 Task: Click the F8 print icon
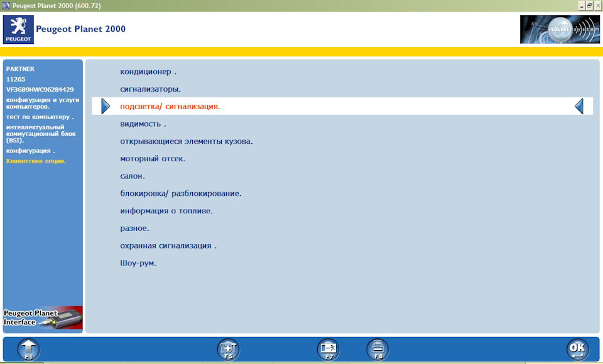(378, 350)
